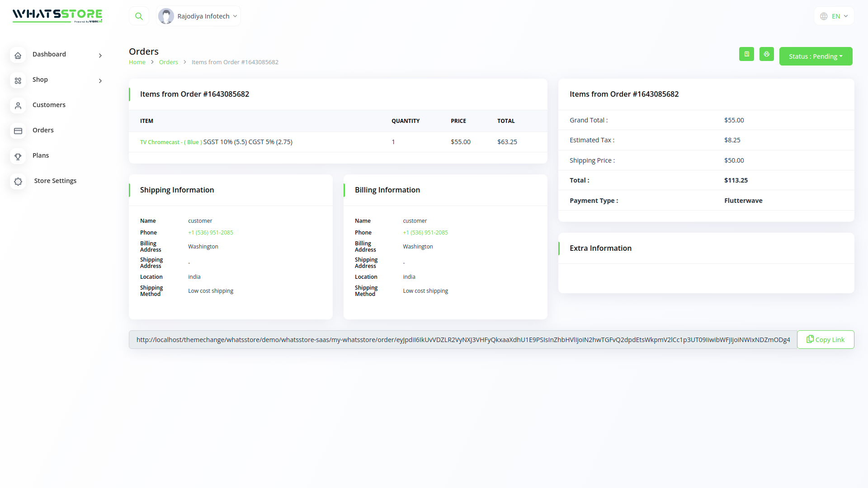Open the Rajodiya Infotech account dropdown
Screen dimensions: 868x488
point(198,16)
